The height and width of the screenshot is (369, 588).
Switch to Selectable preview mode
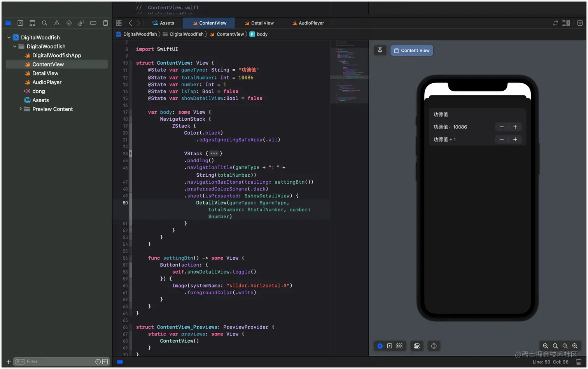tap(390, 346)
